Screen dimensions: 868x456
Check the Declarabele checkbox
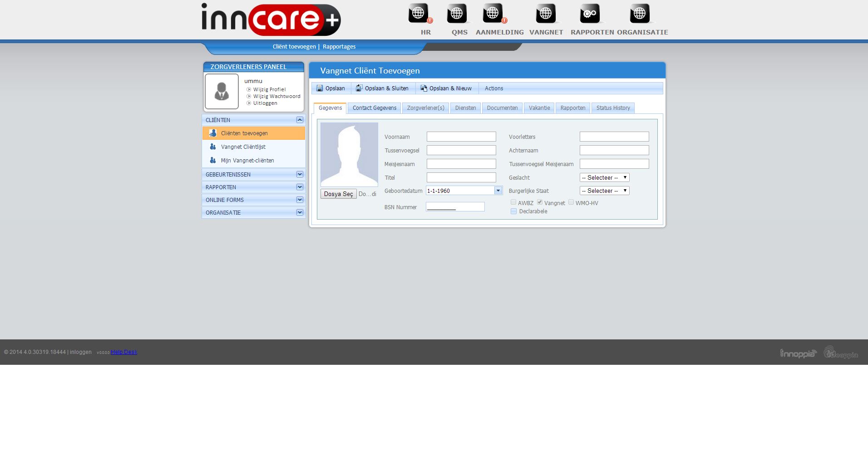coord(513,211)
